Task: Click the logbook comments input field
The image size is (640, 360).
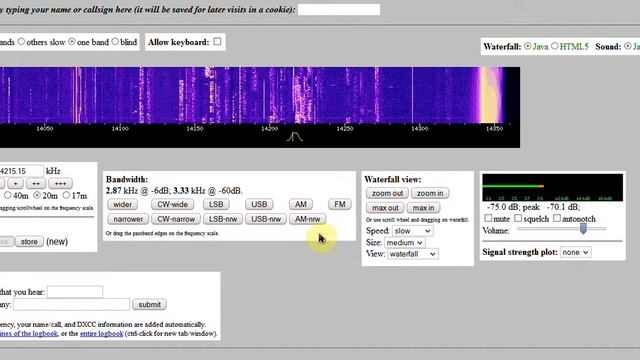Action: pos(71,304)
